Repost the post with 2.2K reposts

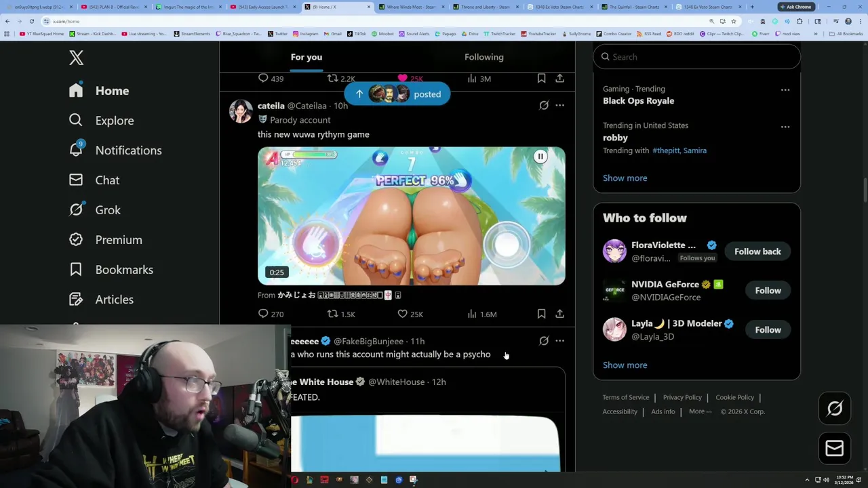pyautogui.click(x=341, y=79)
